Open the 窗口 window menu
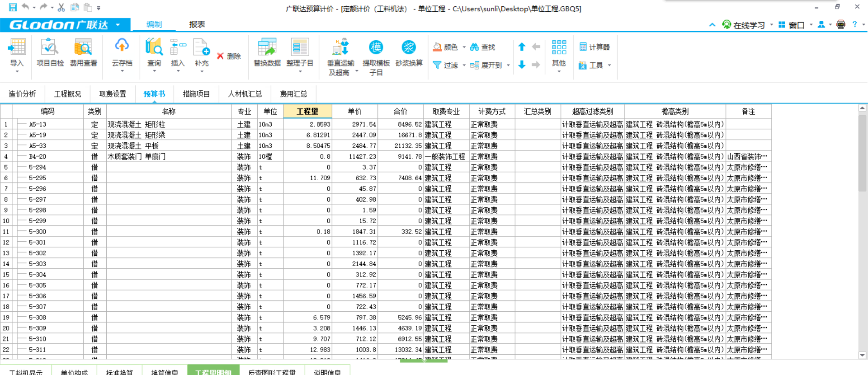This screenshot has width=868, height=375. (792, 25)
